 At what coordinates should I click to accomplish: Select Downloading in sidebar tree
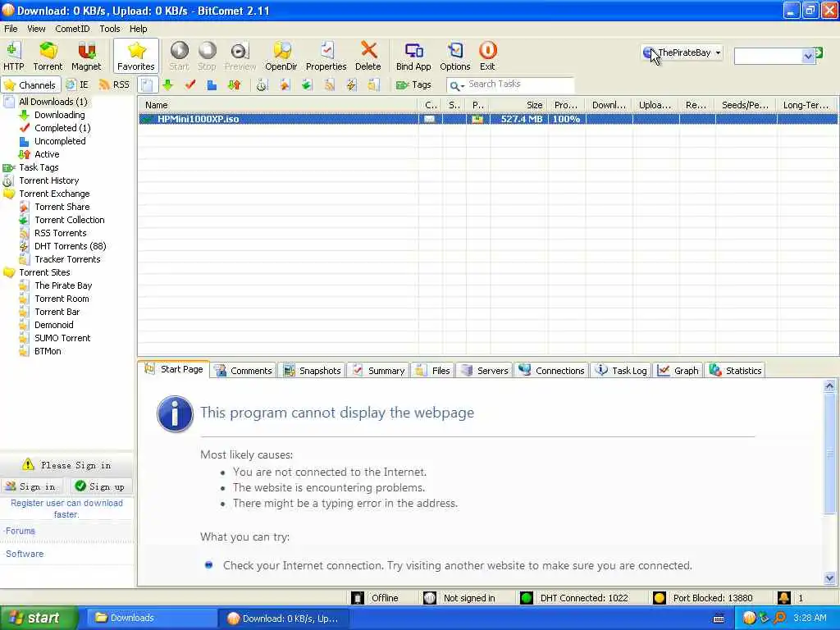[x=59, y=115]
